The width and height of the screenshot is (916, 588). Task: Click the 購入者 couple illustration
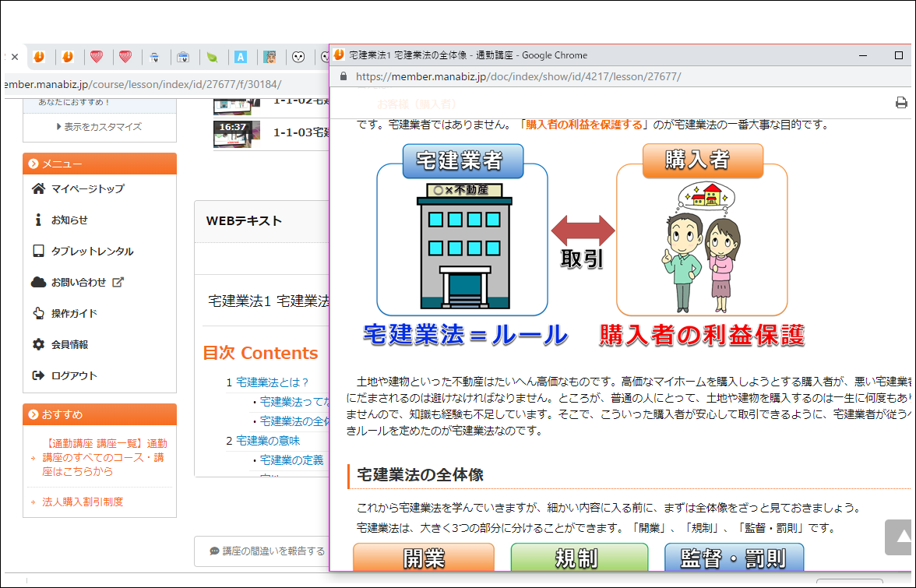(703, 248)
